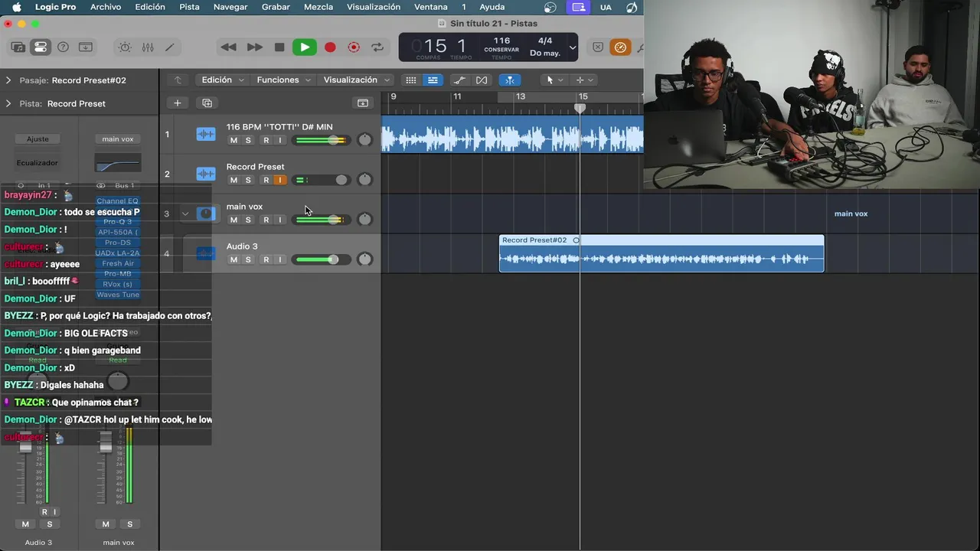
Task: Switch to grid view icon
Action: pyautogui.click(x=411, y=80)
